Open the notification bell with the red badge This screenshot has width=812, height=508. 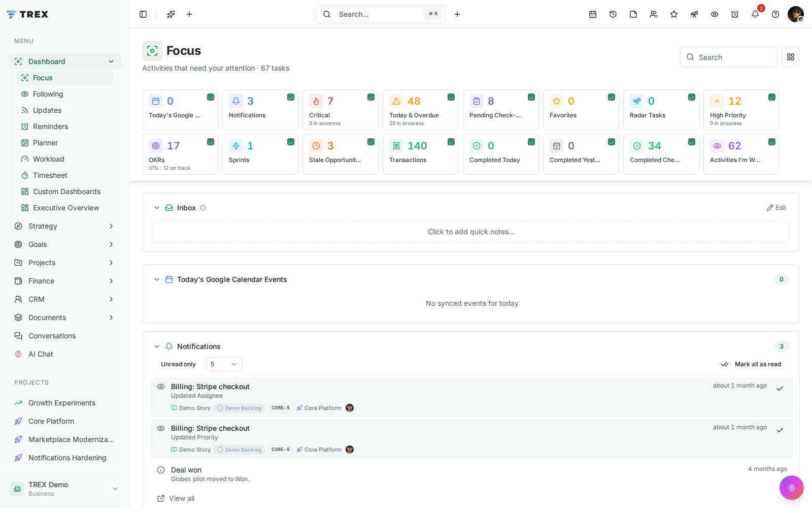[755, 14]
